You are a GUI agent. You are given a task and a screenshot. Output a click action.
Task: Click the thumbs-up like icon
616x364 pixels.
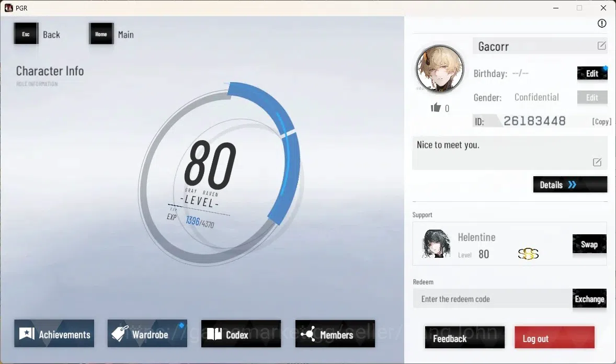[436, 107]
